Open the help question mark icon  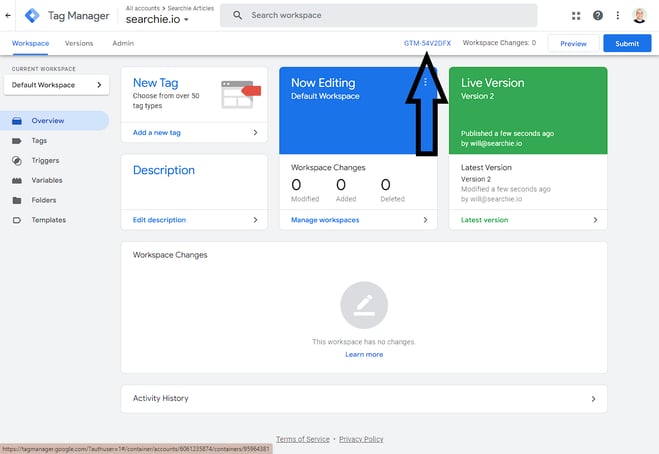598,16
